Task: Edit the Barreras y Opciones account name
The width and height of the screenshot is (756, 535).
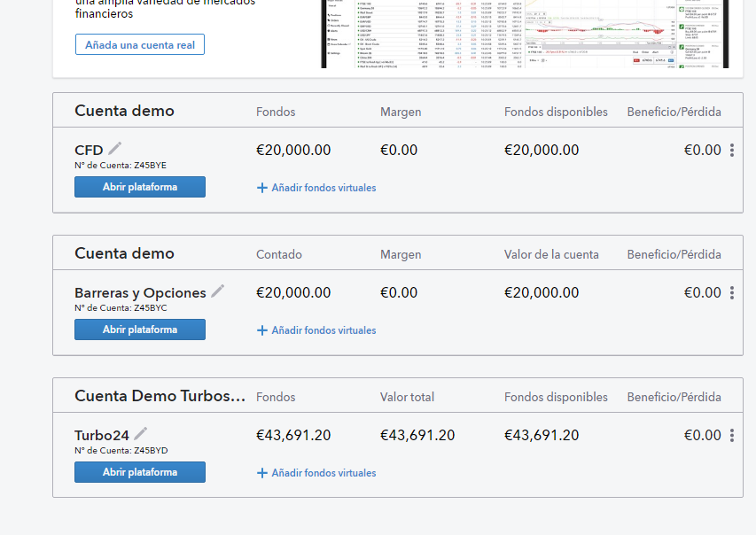Action: (218, 291)
